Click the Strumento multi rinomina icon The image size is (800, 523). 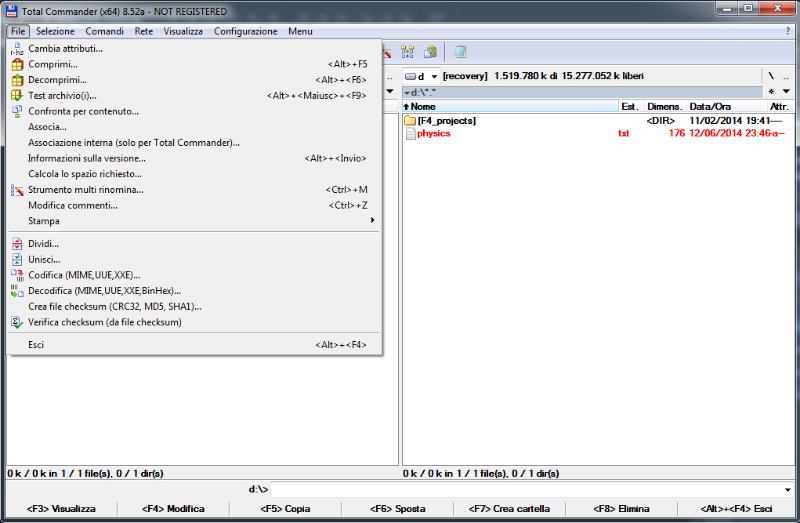[x=17, y=190]
